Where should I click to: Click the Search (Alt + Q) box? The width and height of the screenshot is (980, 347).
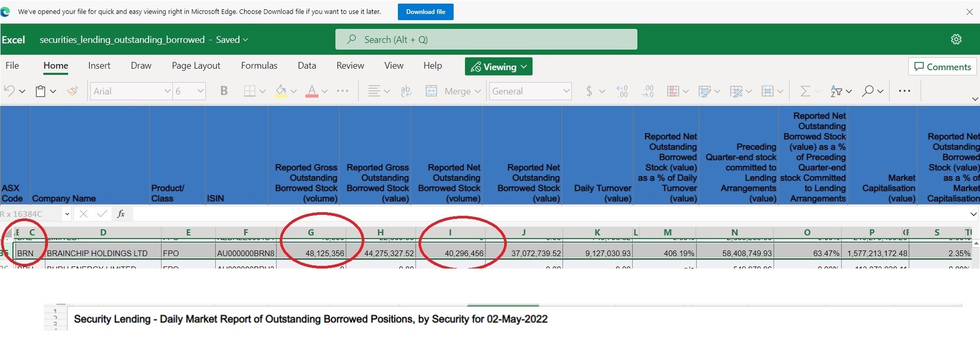(486, 40)
